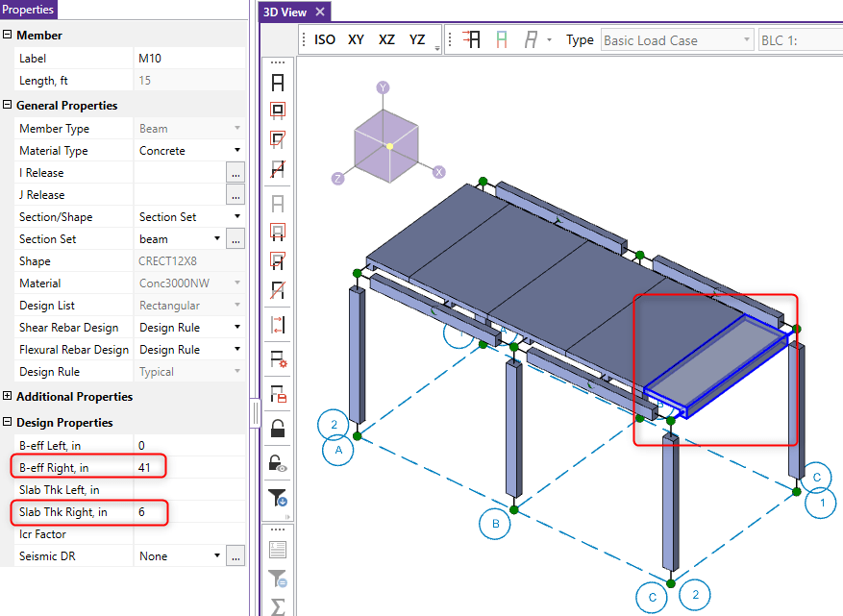Expand the Additional Properties section

pyautogui.click(x=8, y=396)
